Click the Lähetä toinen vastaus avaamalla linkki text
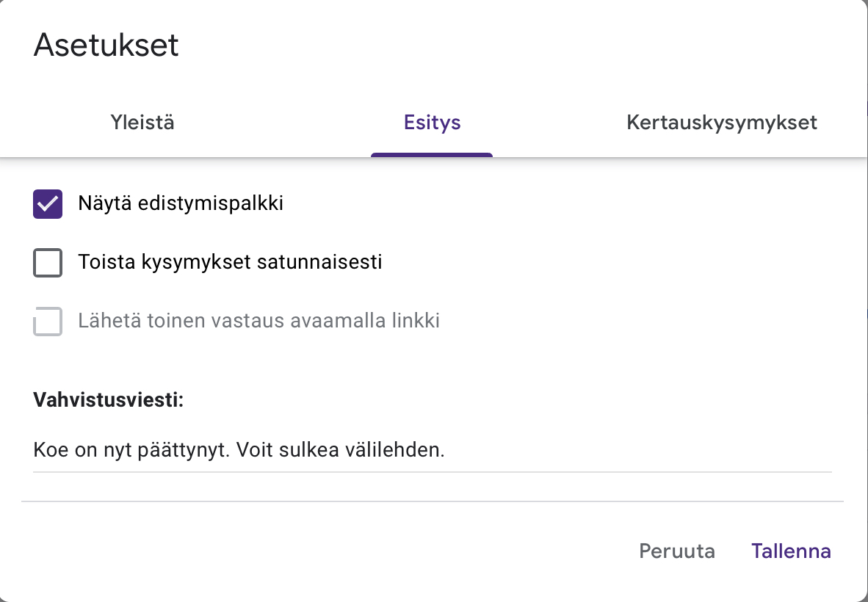Screen dimensions: 868x602 coord(258,321)
